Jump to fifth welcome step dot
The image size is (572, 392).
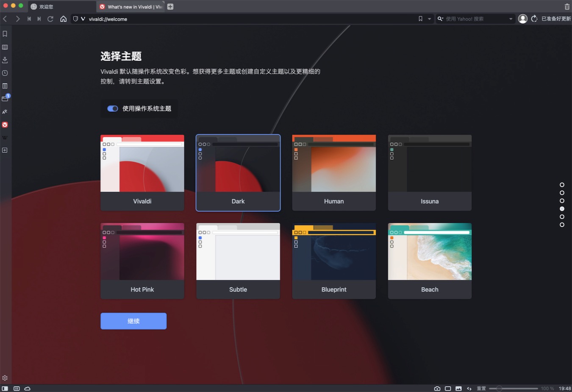click(562, 217)
